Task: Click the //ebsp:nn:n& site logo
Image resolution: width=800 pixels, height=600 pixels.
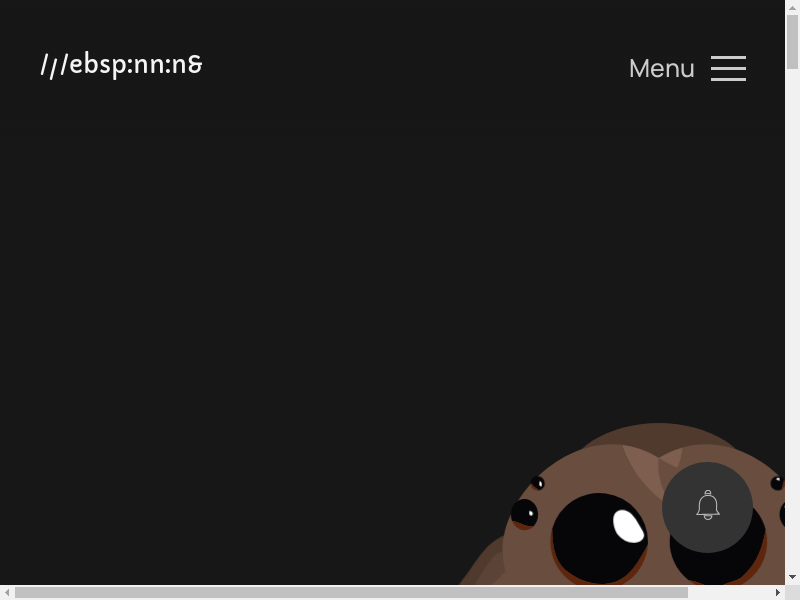Action: [121, 65]
